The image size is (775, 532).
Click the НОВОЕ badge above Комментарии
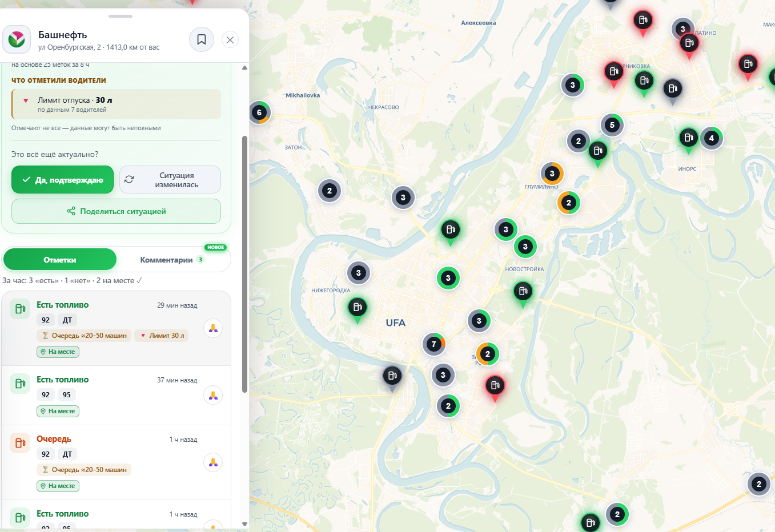pyautogui.click(x=216, y=247)
